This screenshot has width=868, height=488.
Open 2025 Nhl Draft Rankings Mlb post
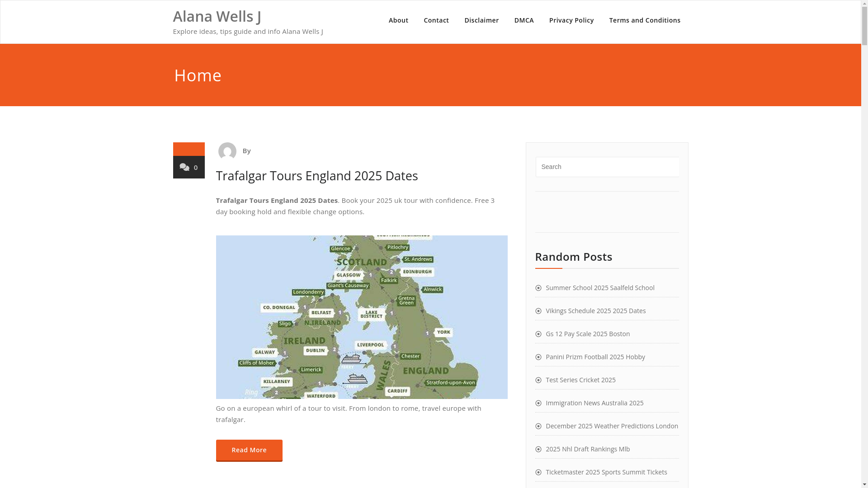(x=588, y=449)
